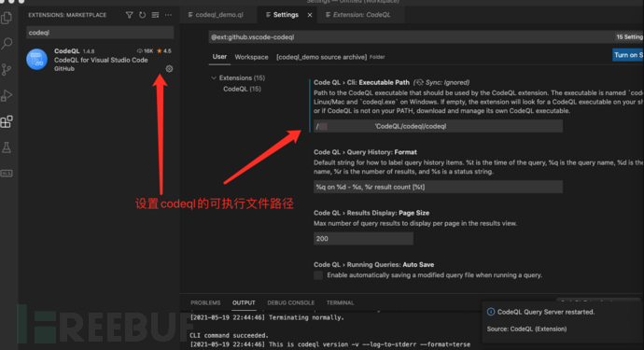
Task: Select the User settings scope tab
Action: point(219,57)
